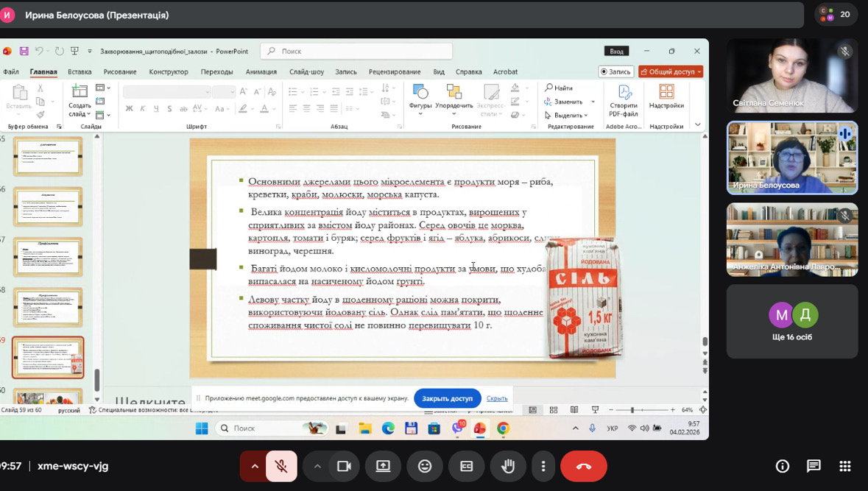868x491 pixels.
Task: Adjust the PowerPoint zoom slider
Action: tap(632, 410)
